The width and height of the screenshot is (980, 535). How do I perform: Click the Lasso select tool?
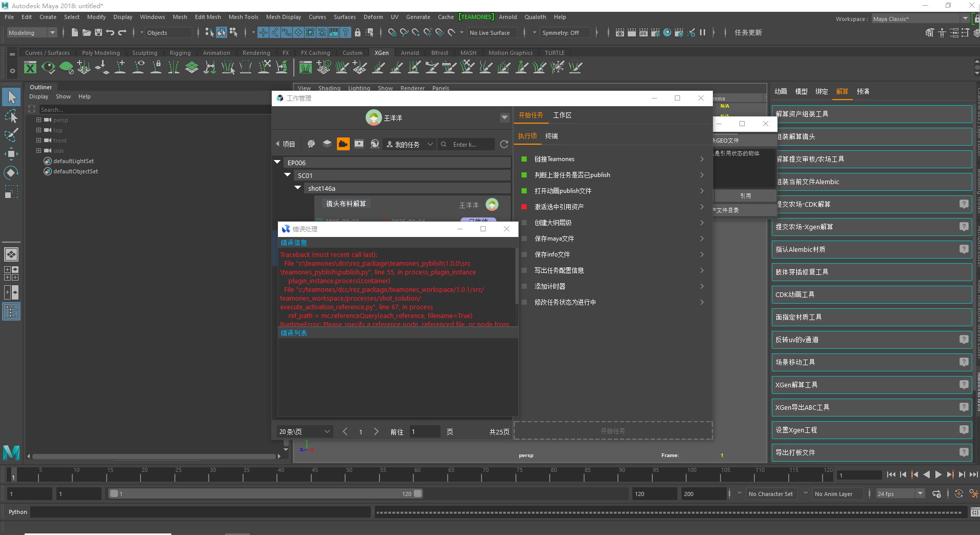pyautogui.click(x=11, y=116)
